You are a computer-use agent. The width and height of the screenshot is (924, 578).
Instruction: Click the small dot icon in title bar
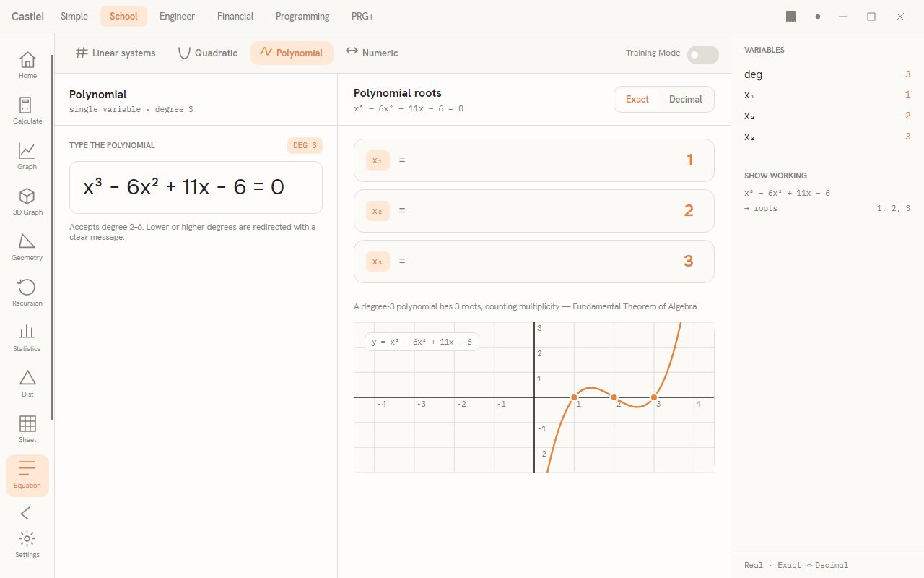(x=818, y=17)
